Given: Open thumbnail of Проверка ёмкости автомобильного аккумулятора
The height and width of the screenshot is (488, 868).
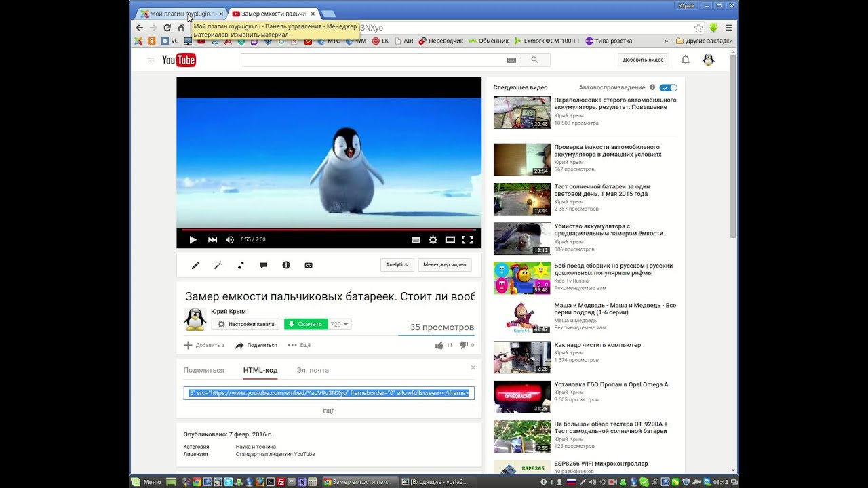Looking at the screenshot, I should click(522, 159).
